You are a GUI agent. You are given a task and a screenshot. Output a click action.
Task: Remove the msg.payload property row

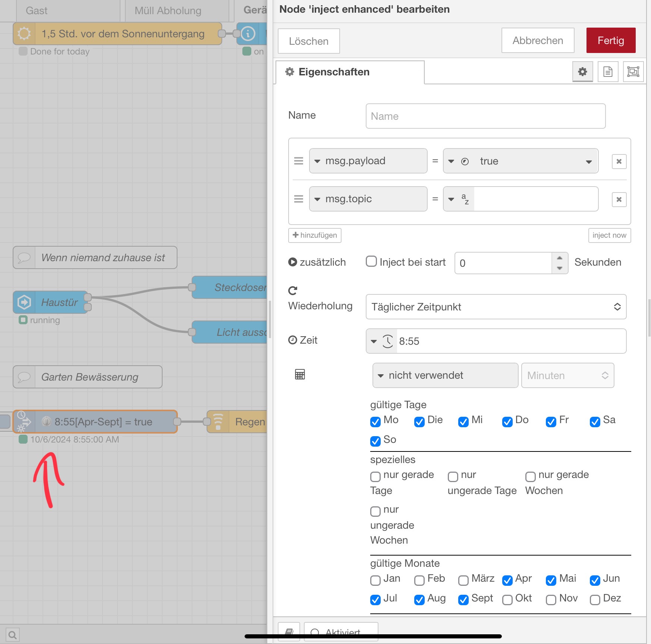coord(619,162)
